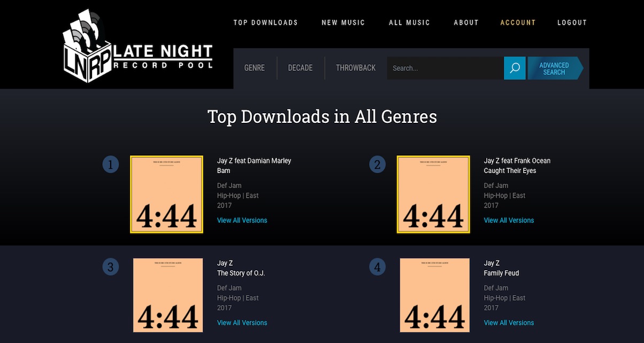The width and height of the screenshot is (644, 343).
Task: View All Versions of Caught Their Eyes
Action: [509, 220]
